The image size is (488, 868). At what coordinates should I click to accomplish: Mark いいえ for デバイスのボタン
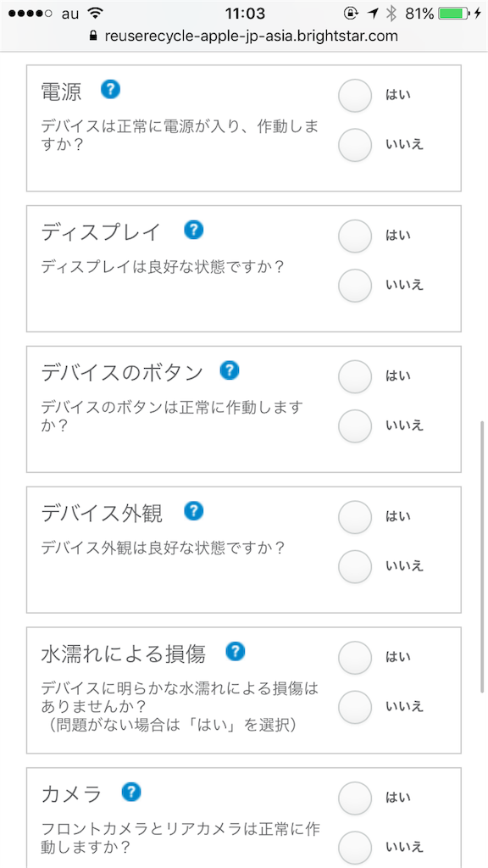tap(355, 426)
